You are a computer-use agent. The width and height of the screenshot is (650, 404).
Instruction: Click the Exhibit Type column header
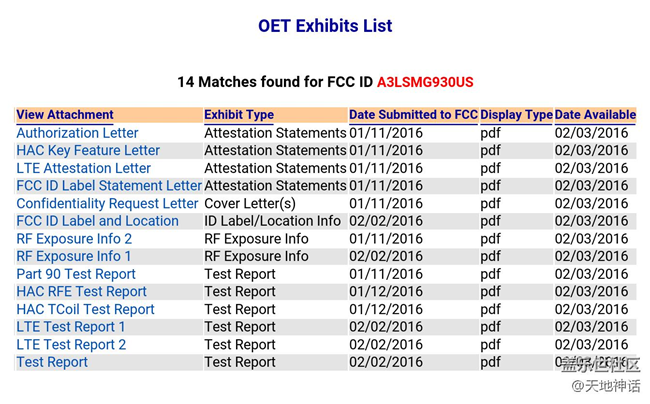(239, 115)
